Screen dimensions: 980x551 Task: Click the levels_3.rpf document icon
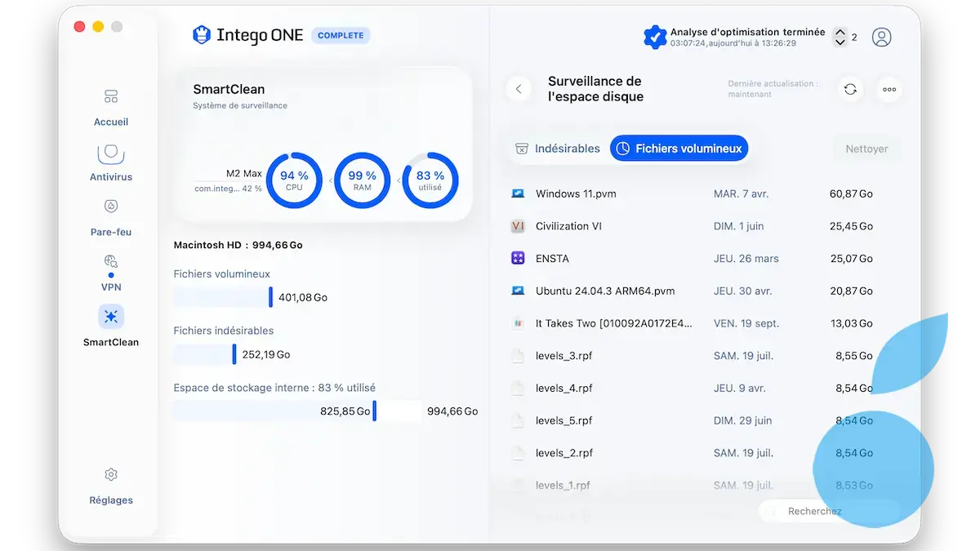517,356
